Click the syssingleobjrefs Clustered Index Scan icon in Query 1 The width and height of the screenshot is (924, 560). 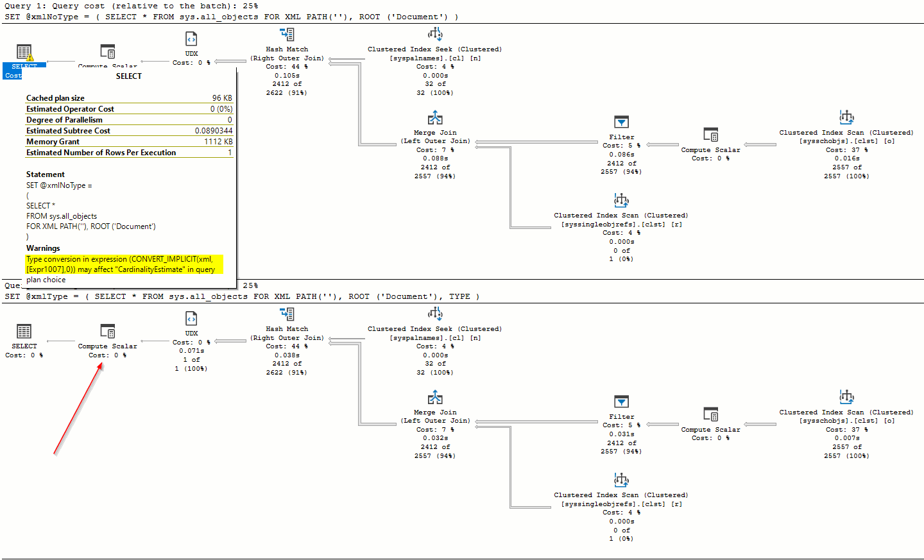(621, 201)
